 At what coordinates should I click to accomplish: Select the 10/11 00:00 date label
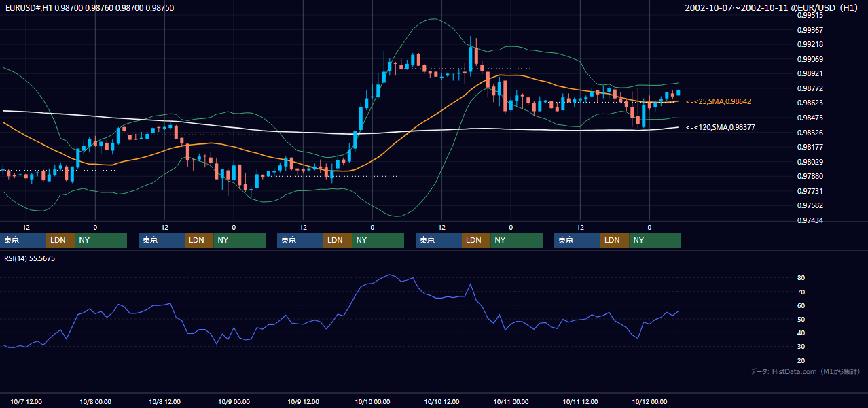point(511,402)
